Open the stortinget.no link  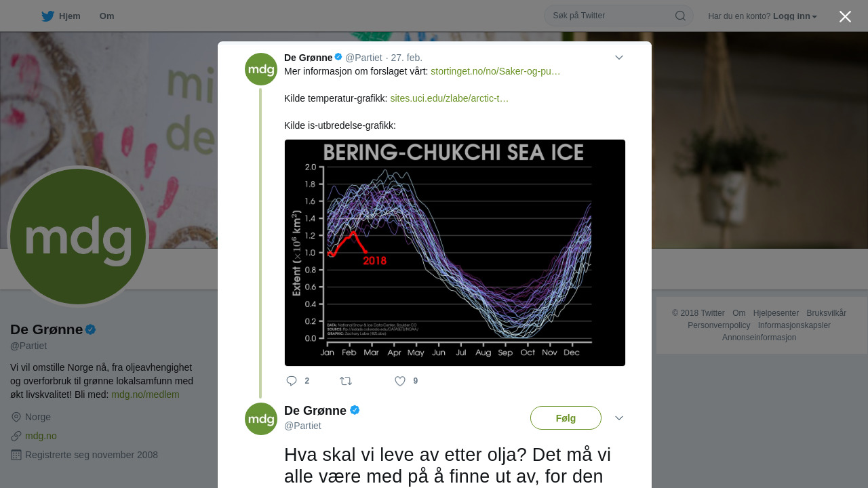(x=496, y=71)
